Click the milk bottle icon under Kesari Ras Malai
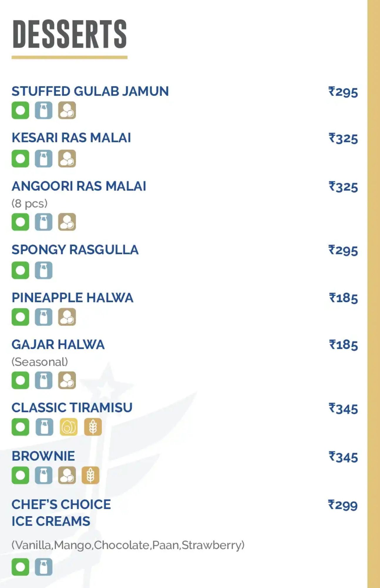This screenshot has width=380, height=588. [x=43, y=158]
